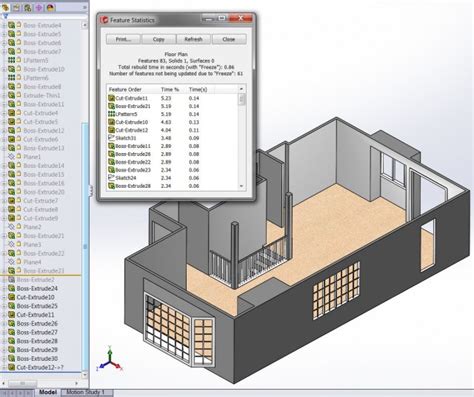Screen dimensions: 474x397
Task: Click the Print... button in Feature Statistics
Action: click(124, 39)
